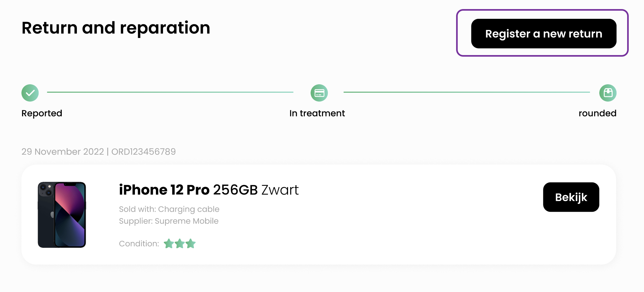
Task: Click the third condition star
Action: [190, 244]
